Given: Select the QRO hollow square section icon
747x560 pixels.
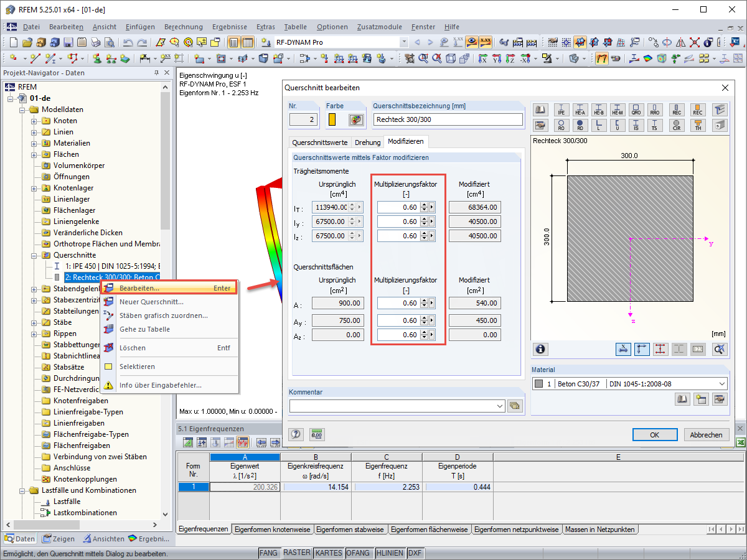Looking at the screenshot, I should coord(636,110).
